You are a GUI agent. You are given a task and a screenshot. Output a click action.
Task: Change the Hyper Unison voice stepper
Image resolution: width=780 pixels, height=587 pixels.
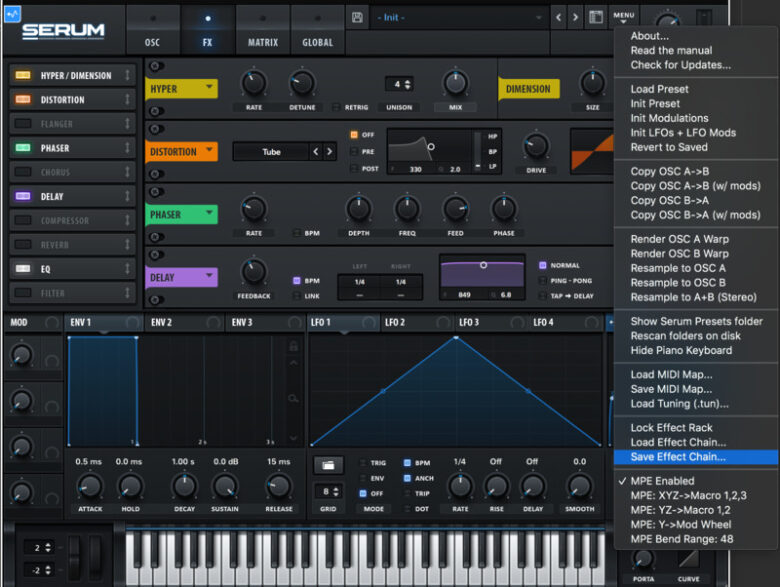coord(407,84)
